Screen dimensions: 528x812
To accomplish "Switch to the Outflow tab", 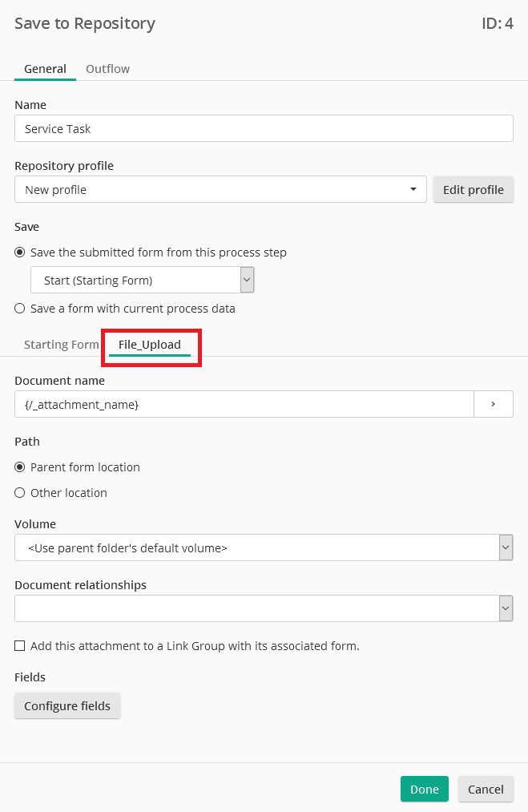I will coord(107,69).
